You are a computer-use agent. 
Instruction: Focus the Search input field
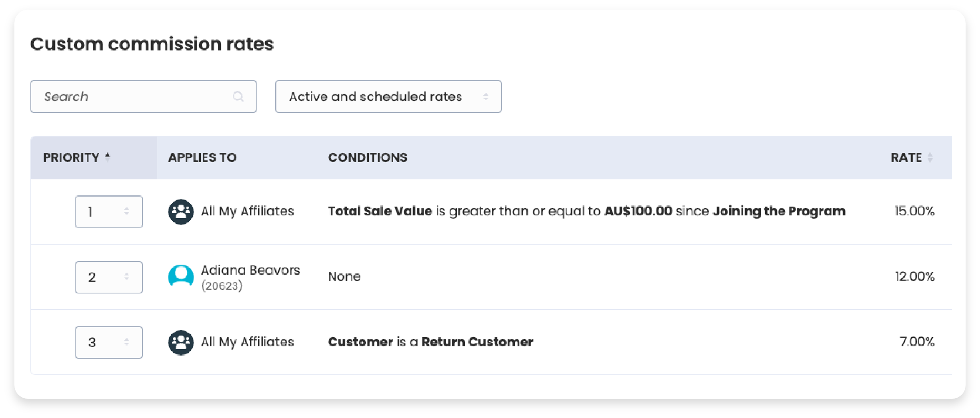(132, 96)
